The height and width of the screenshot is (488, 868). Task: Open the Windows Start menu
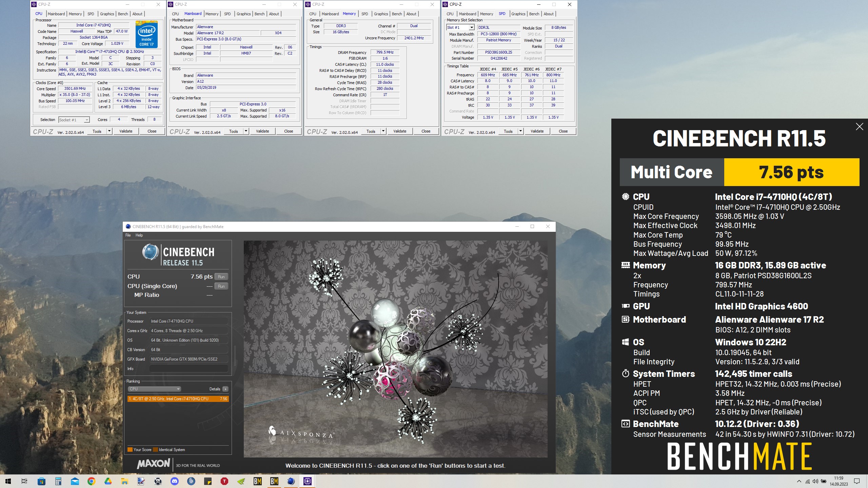pyautogui.click(x=8, y=481)
